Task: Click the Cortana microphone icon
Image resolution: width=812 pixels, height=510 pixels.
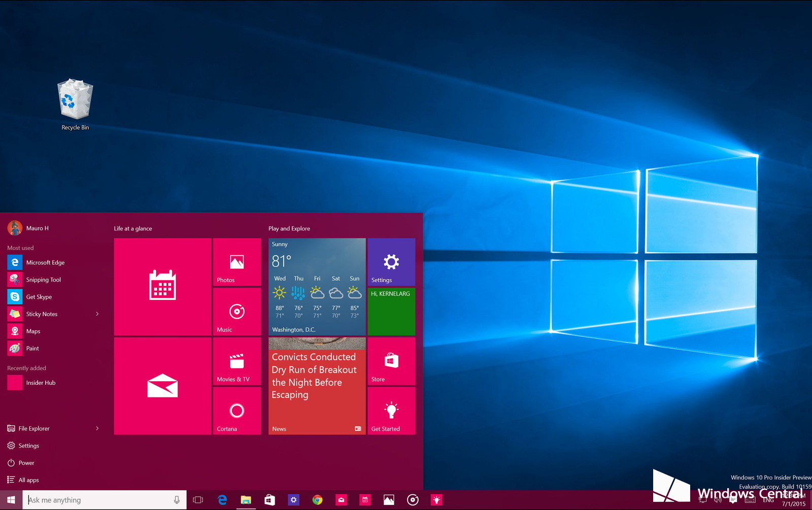Action: pyautogui.click(x=177, y=500)
